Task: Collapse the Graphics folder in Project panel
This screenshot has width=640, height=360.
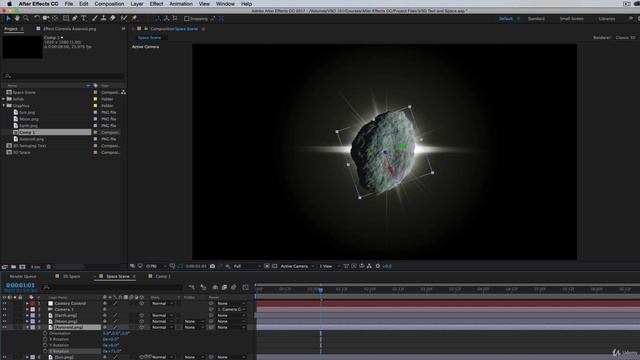Action: (x=4, y=106)
